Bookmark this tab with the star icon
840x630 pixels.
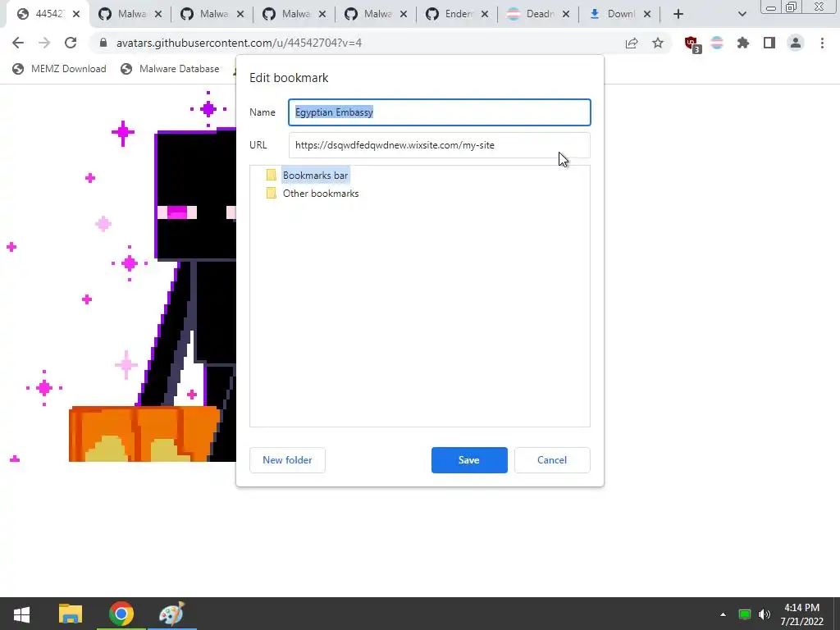(x=658, y=43)
